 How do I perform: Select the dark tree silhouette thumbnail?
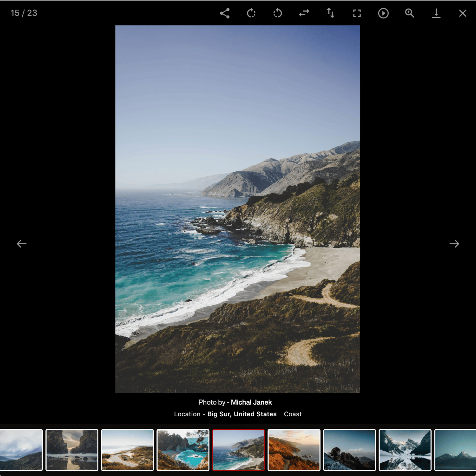[x=350, y=450]
